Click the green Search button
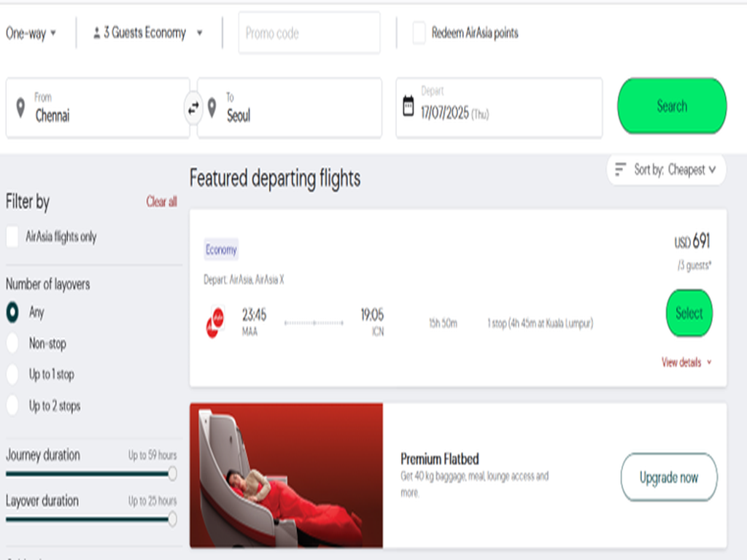Image resolution: width=747 pixels, height=560 pixels. tap(670, 106)
